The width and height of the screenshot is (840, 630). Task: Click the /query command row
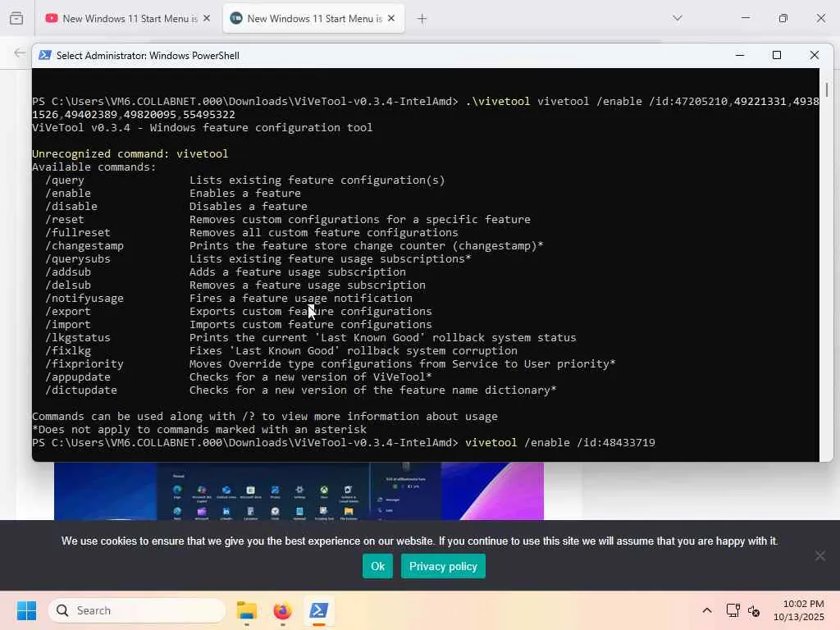pyautogui.click(x=244, y=180)
